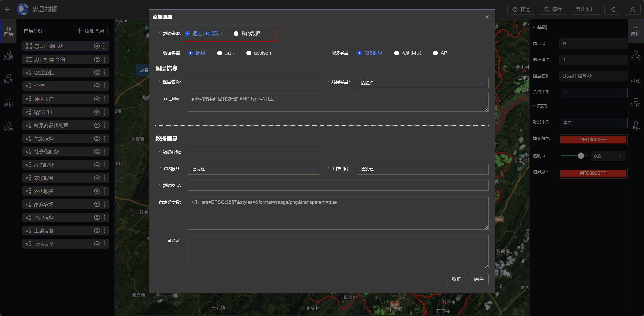
Task: Select the 我的数据 radio option
Action: [236, 33]
